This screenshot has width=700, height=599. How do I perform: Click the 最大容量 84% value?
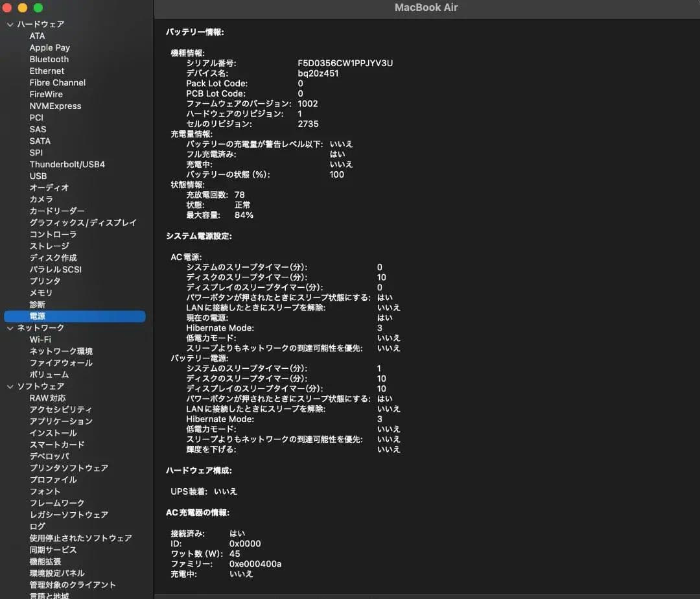[244, 215]
